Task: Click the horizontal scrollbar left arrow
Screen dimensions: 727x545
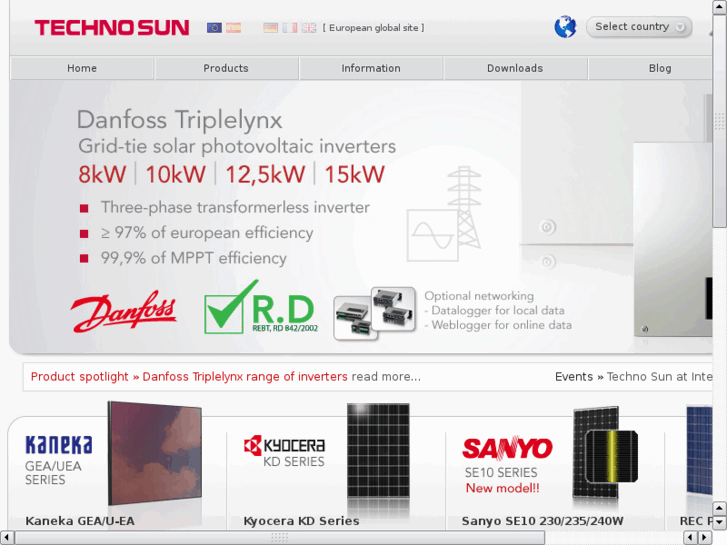Action: click(x=6, y=538)
